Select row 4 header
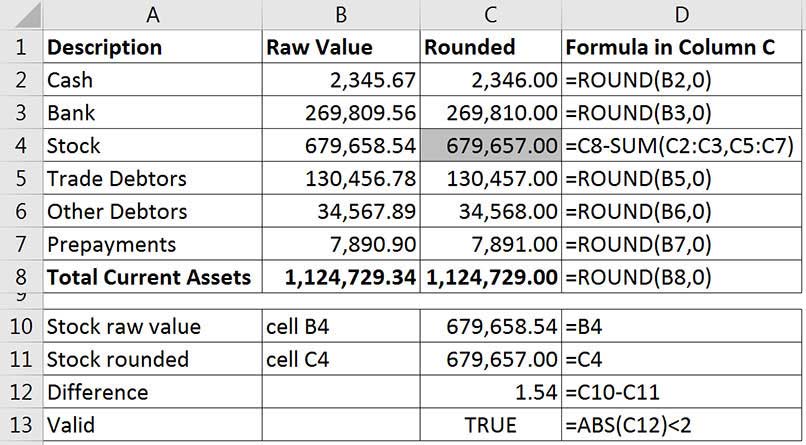This screenshot has height=445, width=806. 21,145
